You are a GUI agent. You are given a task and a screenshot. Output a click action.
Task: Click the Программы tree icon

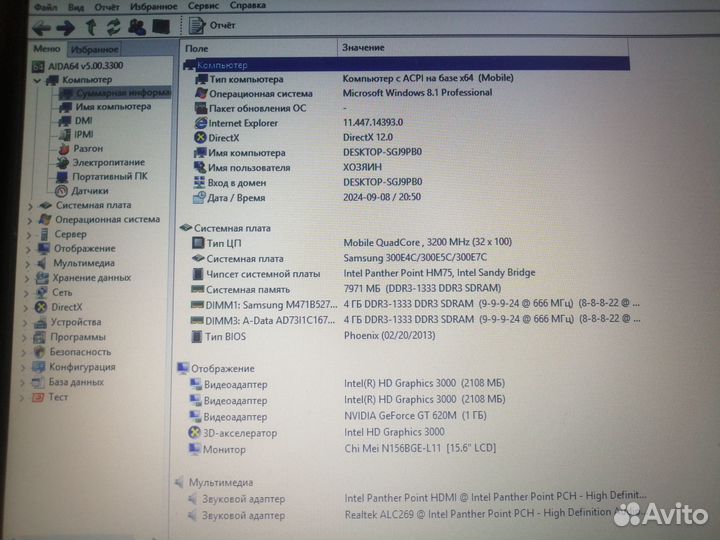point(40,337)
